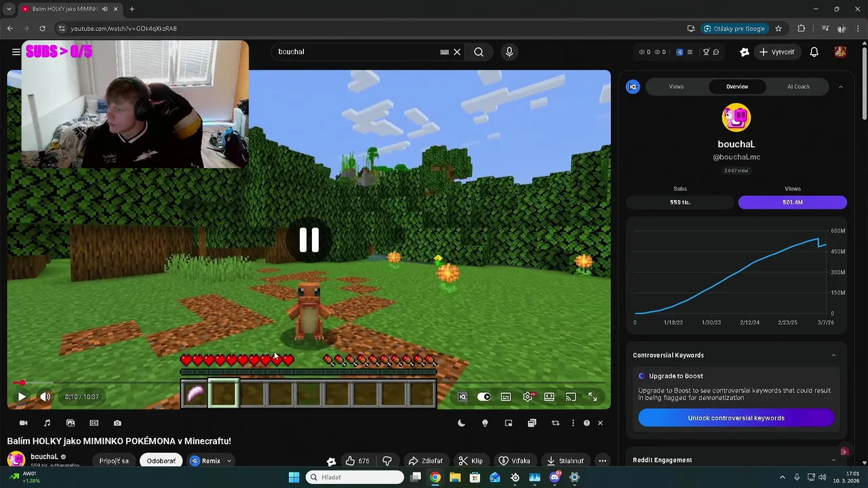The width and height of the screenshot is (868, 488).
Task: Show hidden system tray icons
Action: (782, 477)
